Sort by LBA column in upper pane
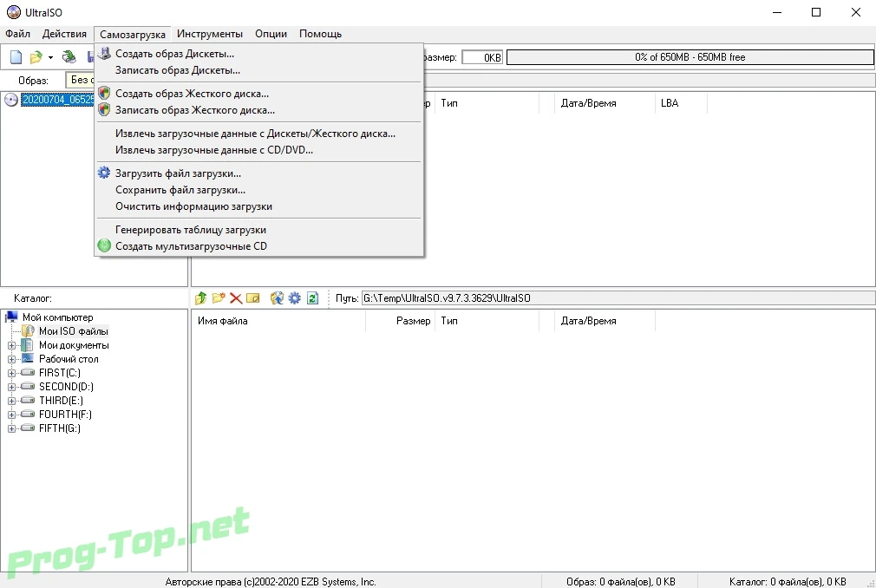876x588 pixels. (x=681, y=103)
